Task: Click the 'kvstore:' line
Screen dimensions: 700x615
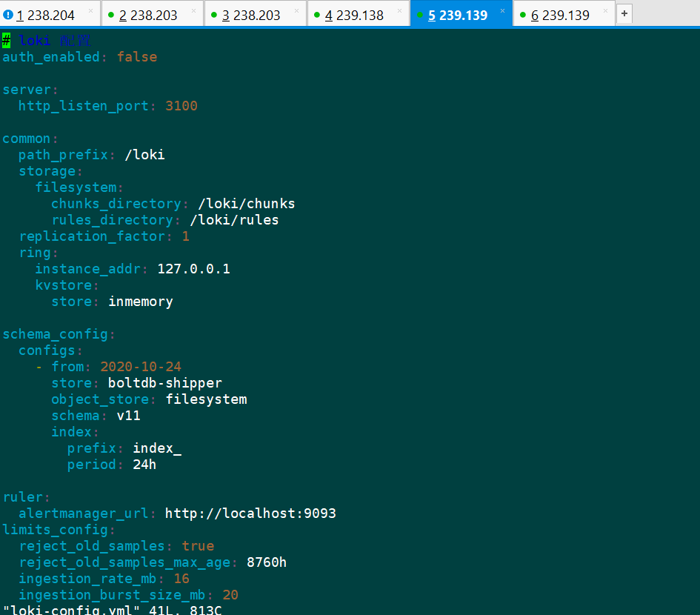Action: coord(67,285)
